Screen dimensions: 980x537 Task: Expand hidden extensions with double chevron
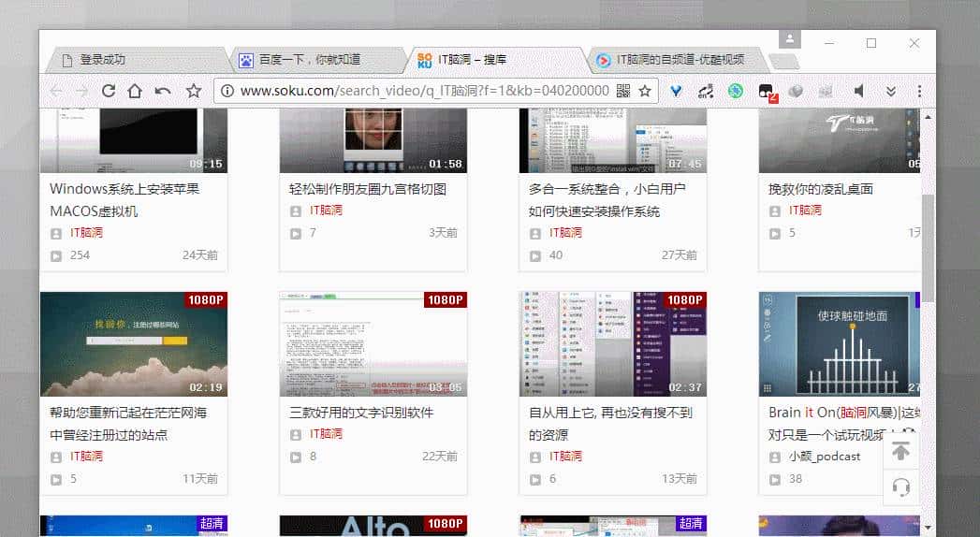point(891,91)
